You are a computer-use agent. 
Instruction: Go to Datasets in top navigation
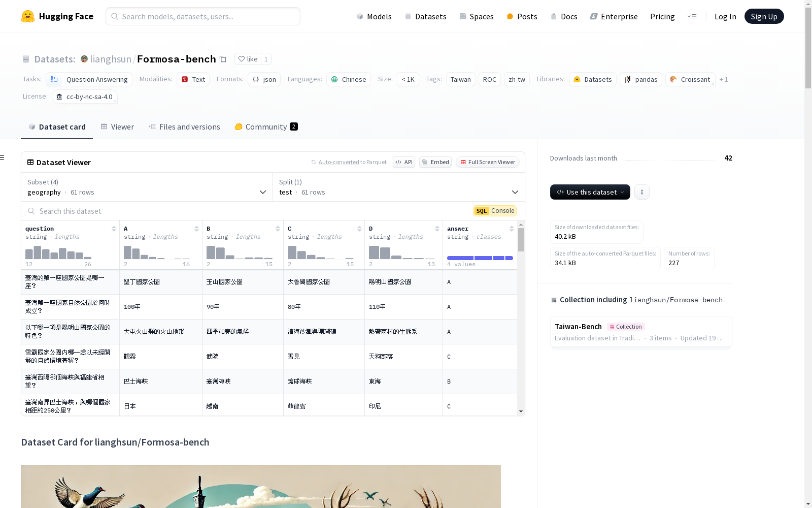(x=425, y=16)
